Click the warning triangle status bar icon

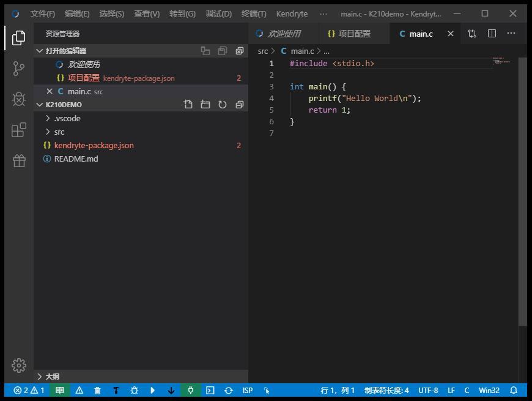click(x=79, y=391)
